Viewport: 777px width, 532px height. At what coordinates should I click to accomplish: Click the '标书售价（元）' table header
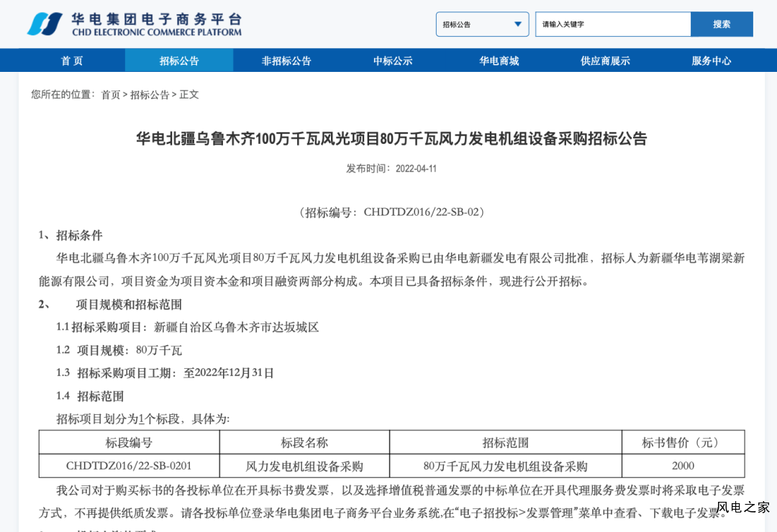click(x=683, y=442)
